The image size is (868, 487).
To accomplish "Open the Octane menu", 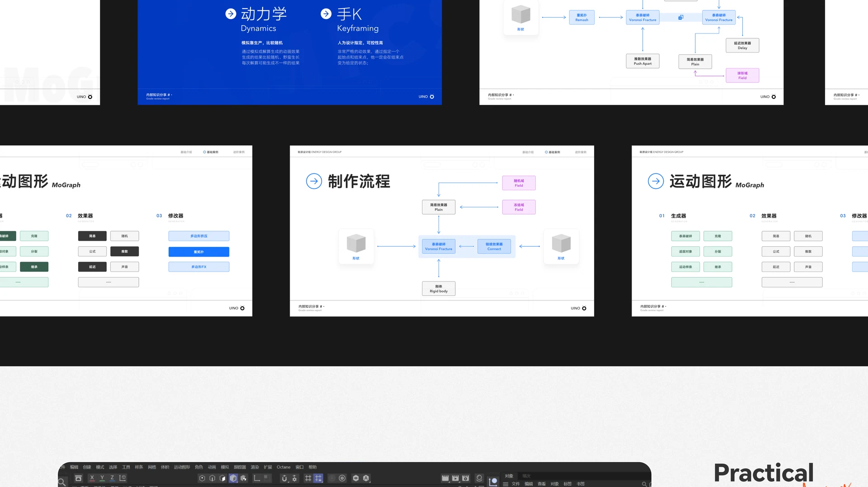I will (x=283, y=467).
